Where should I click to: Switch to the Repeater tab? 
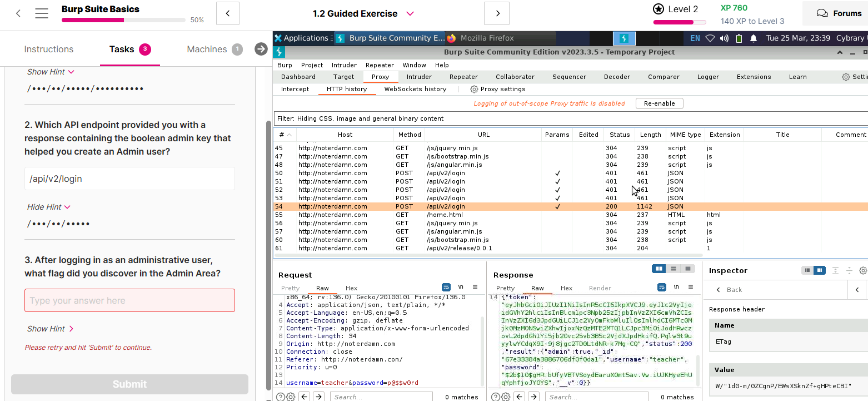pyautogui.click(x=463, y=77)
